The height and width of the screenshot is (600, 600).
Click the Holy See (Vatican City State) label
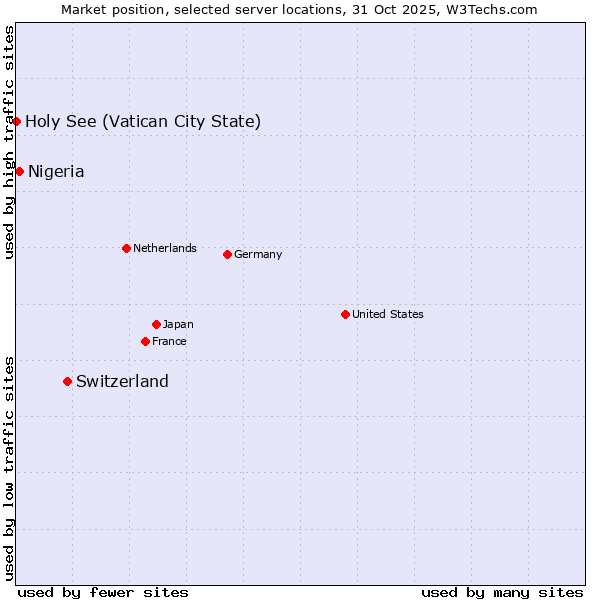coord(143,121)
